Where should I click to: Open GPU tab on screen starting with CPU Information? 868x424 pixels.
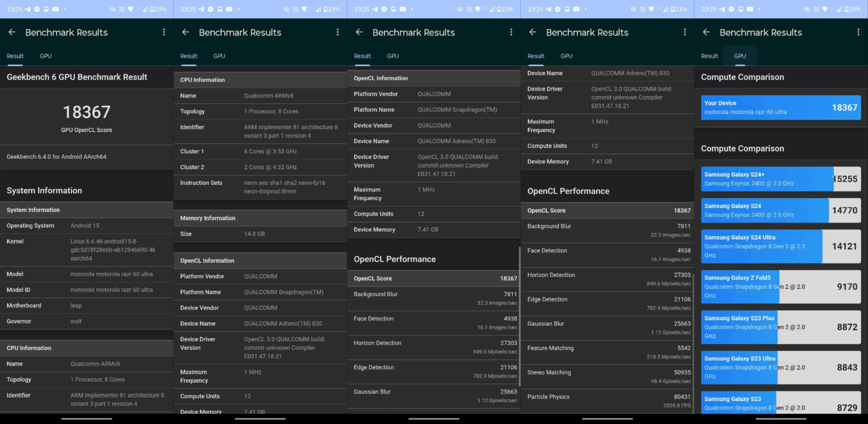tap(219, 56)
